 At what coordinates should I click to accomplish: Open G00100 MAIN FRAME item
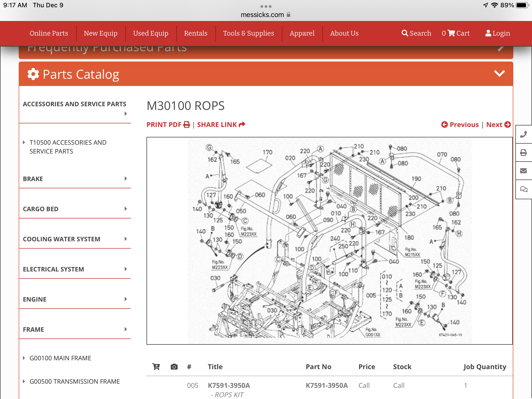click(60, 358)
